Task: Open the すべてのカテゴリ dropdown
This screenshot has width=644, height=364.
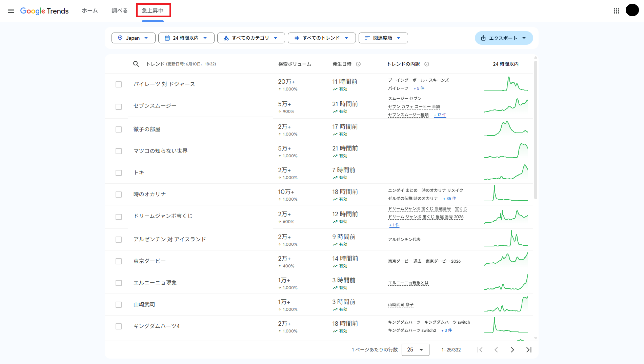Action: [x=251, y=38]
